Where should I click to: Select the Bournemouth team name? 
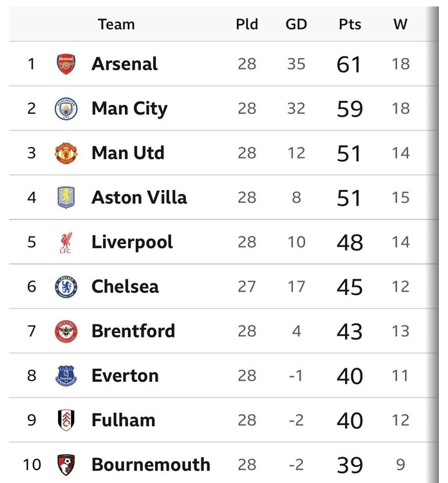(151, 464)
